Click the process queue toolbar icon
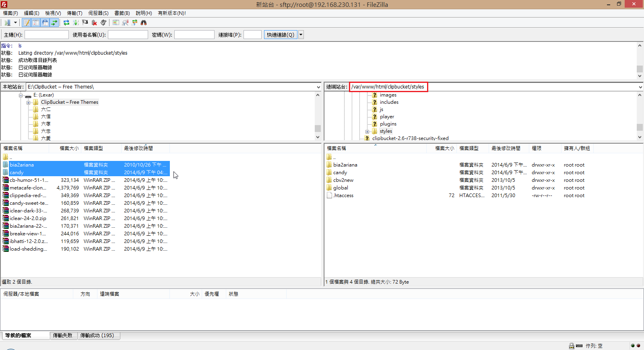This screenshot has width=644, height=350. pyautogui.click(x=76, y=23)
